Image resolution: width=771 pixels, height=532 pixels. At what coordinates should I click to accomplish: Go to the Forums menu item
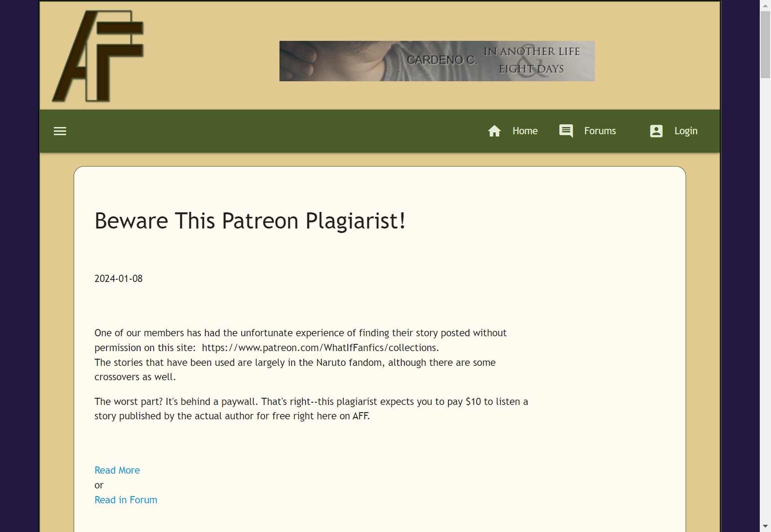pos(600,131)
